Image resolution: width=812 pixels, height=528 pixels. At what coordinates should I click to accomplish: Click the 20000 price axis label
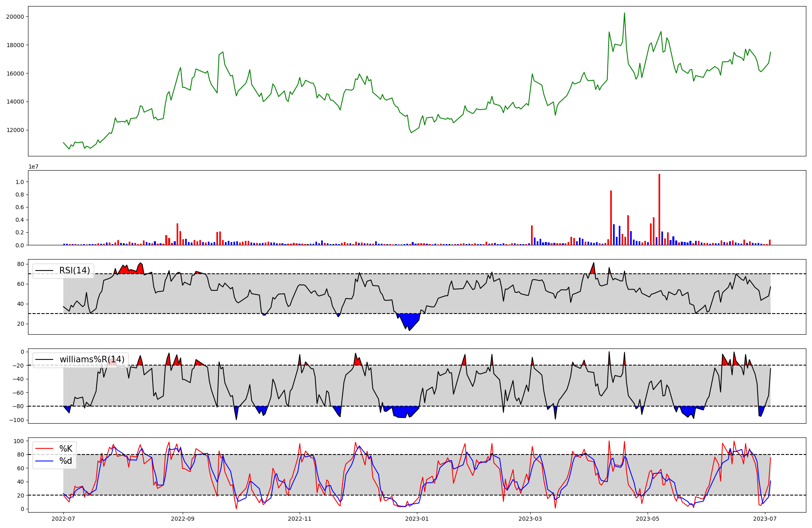[x=15, y=17]
